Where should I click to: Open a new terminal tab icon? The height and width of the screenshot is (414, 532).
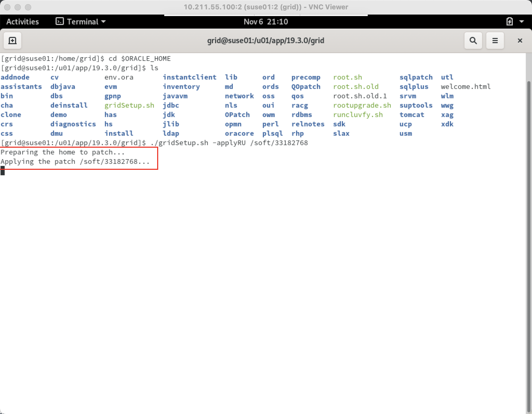point(12,41)
